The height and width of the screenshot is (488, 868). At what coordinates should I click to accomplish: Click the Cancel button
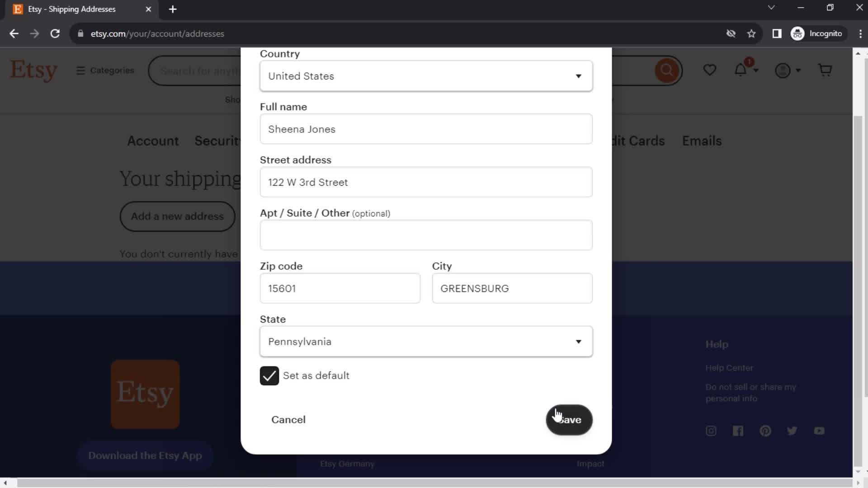(289, 419)
